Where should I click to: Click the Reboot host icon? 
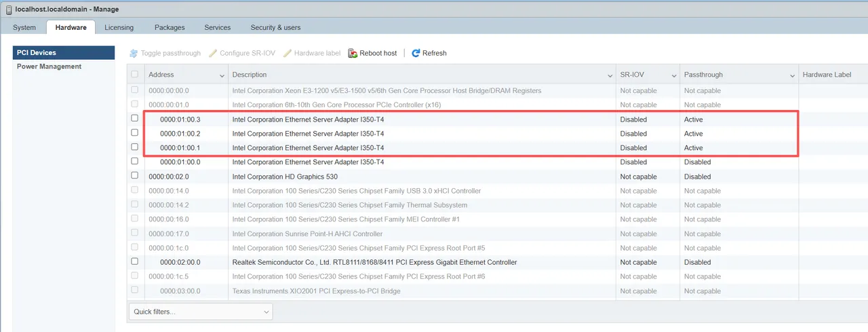(x=353, y=53)
